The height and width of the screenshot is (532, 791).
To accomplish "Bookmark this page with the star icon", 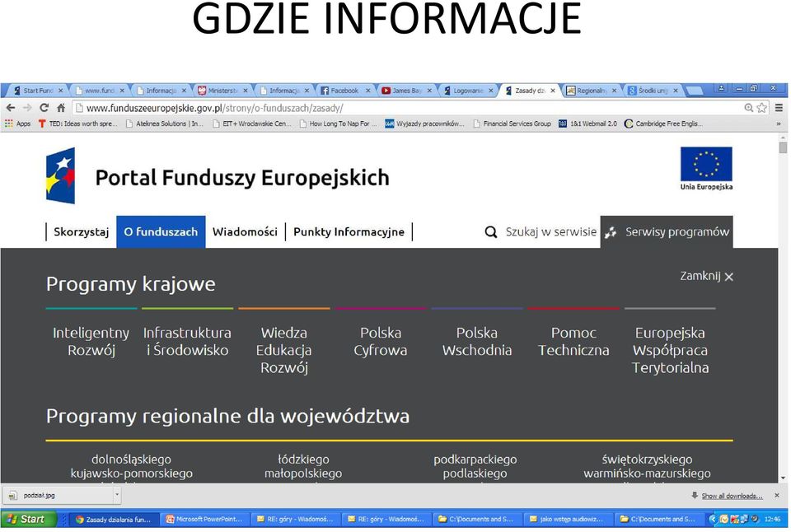I will (x=761, y=107).
